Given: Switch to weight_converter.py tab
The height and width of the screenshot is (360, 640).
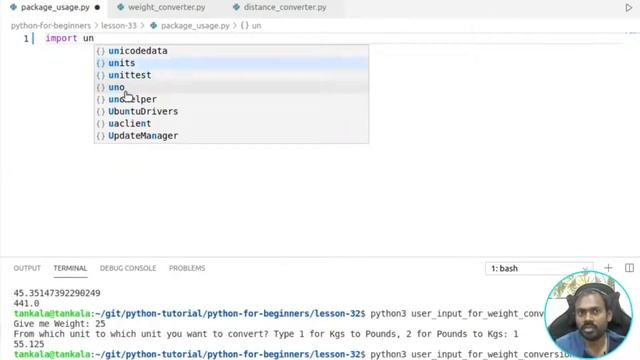Looking at the screenshot, I should click(x=162, y=7).
